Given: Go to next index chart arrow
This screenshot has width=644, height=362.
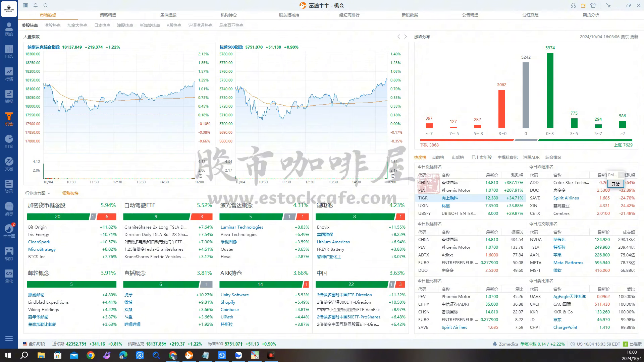Looking at the screenshot, I should (406, 37).
